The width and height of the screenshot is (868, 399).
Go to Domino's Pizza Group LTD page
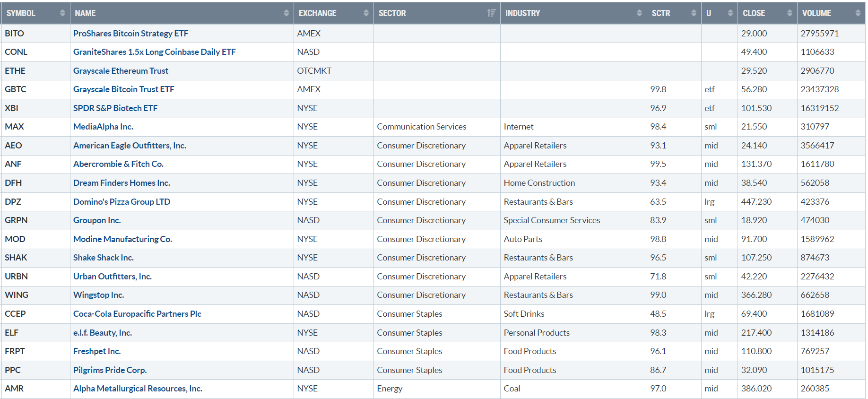click(122, 202)
